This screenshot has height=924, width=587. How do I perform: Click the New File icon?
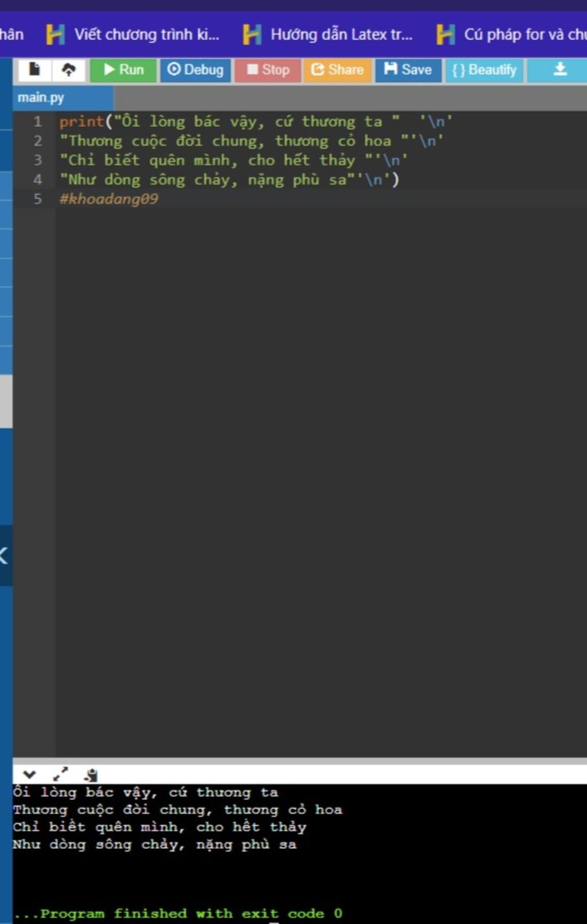click(x=34, y=70)
